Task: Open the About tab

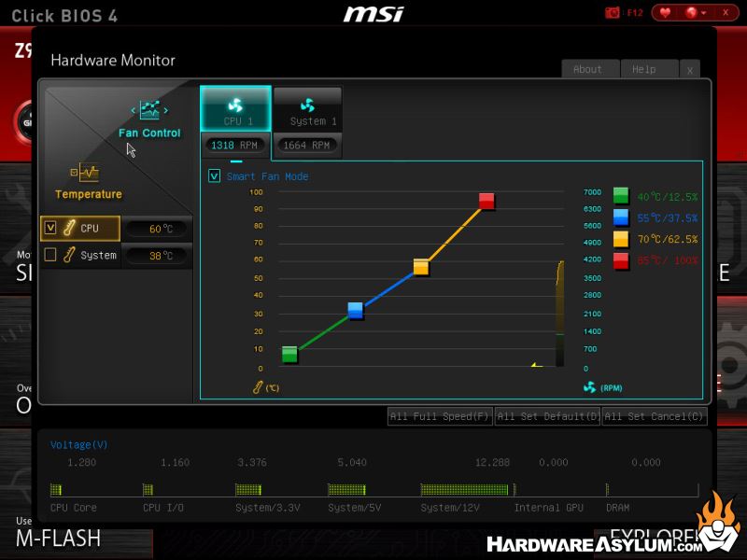Action: click(x=590, y=69)
